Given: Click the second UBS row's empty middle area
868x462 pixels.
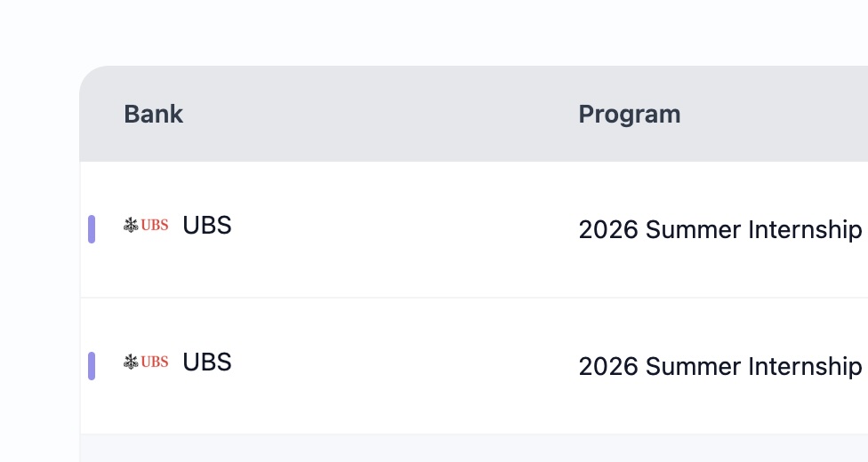Looking at the screenshot, I should click(x=400, y=366).
